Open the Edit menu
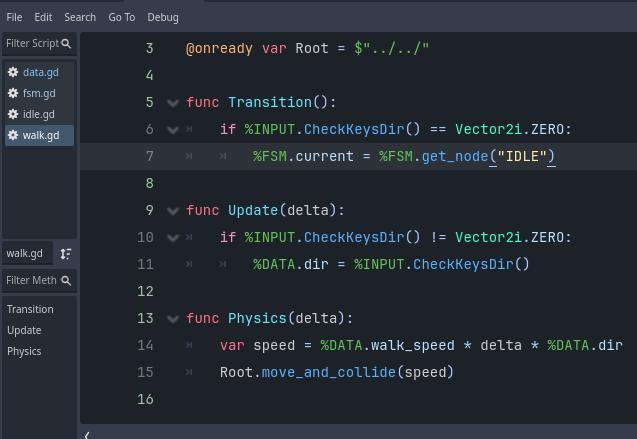The image size is (637, 439). click(43, 17)
